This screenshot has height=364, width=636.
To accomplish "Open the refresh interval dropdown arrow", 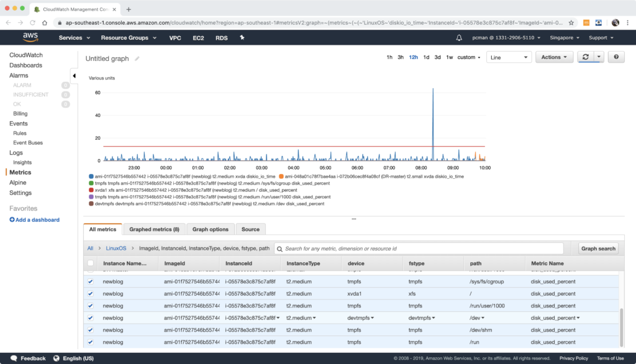I will pos(599,57).
